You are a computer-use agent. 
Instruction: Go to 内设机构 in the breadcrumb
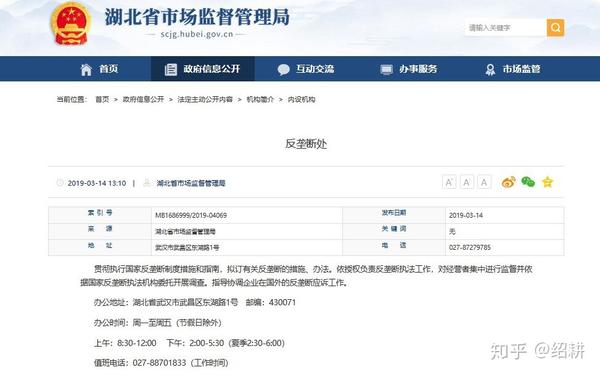[302, 99]
